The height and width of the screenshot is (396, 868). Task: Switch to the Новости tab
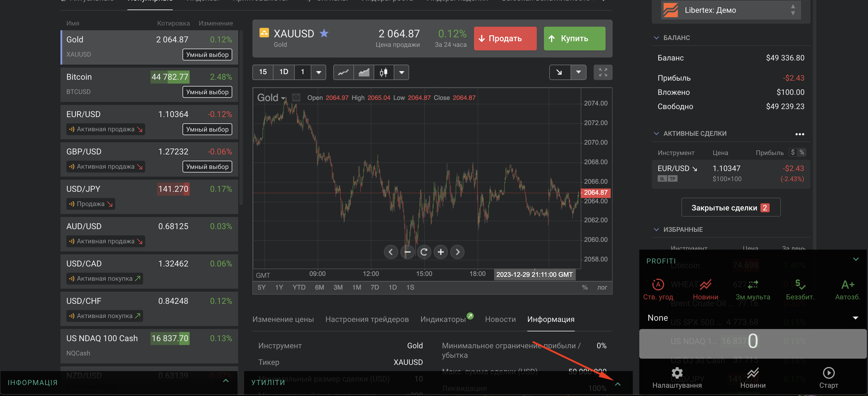[x=500, y=319]
